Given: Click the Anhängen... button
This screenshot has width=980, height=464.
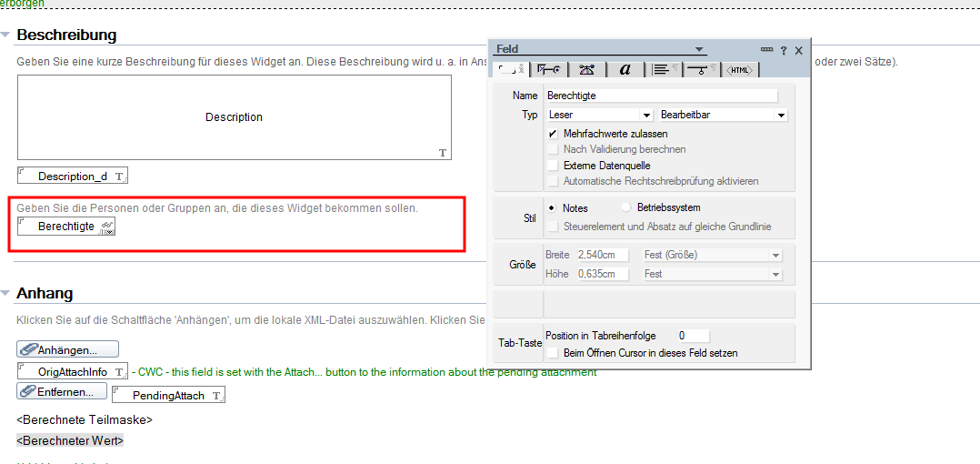Looking at the screenshot, I should coord(68,349).
